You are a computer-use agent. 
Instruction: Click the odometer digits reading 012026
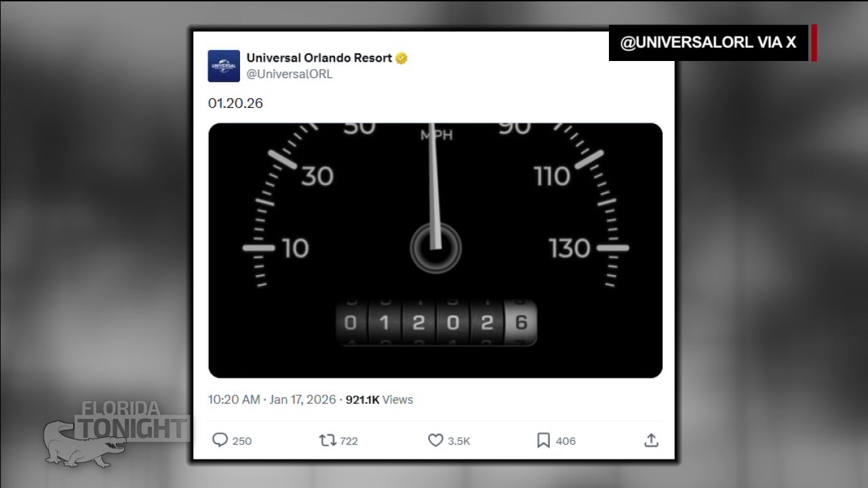(x=436, y=323)
